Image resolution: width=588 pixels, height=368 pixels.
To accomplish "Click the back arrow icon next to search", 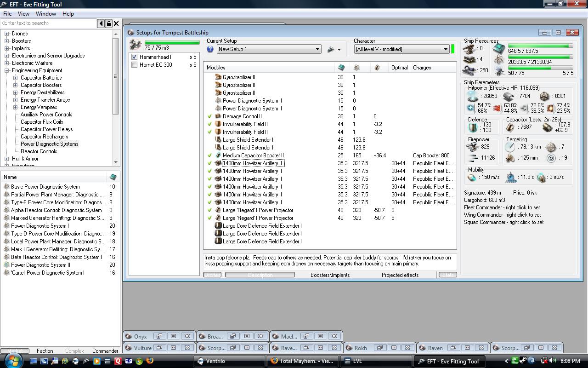I will pos(101,23).
